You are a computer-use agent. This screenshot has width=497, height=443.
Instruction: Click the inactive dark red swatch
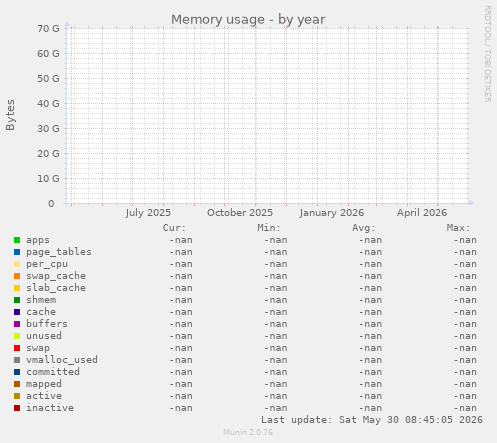pyautogui.click(x=17, y=408)
